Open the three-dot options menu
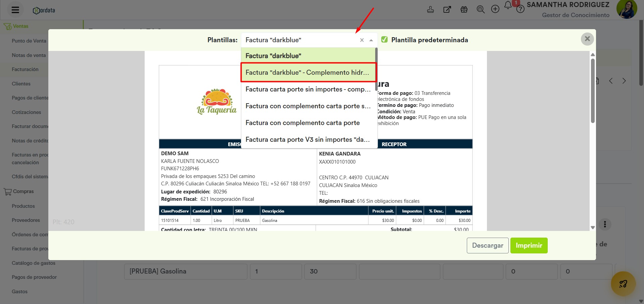This screenshot has height=304, width=644. [605, 224]
